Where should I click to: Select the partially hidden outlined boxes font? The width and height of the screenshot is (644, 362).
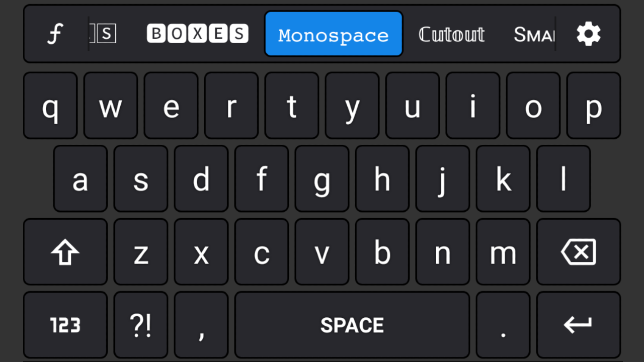point(104,34)
